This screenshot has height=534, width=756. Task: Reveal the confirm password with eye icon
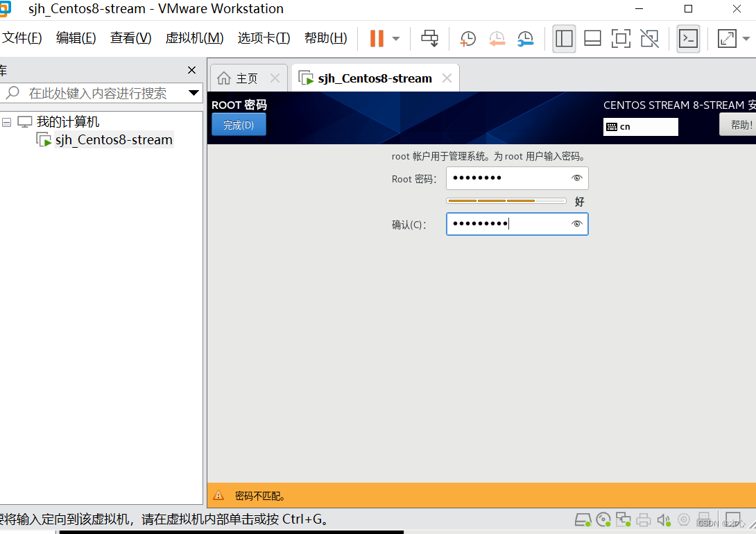576,224
